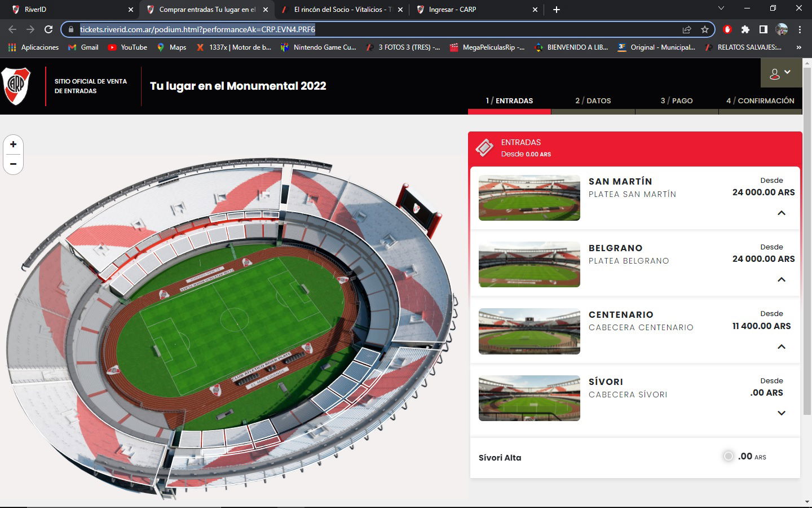Open the Maps bookmark
This screenshot has height=508, width=812.
[171, 47]
